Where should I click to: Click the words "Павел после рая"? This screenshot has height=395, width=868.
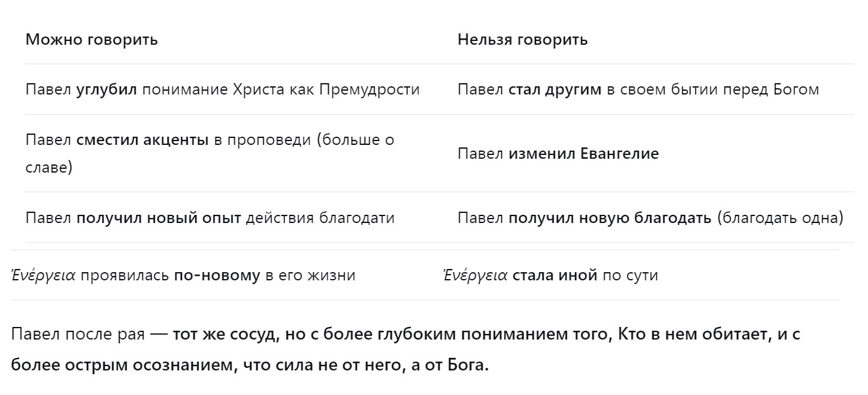(78, 335)
